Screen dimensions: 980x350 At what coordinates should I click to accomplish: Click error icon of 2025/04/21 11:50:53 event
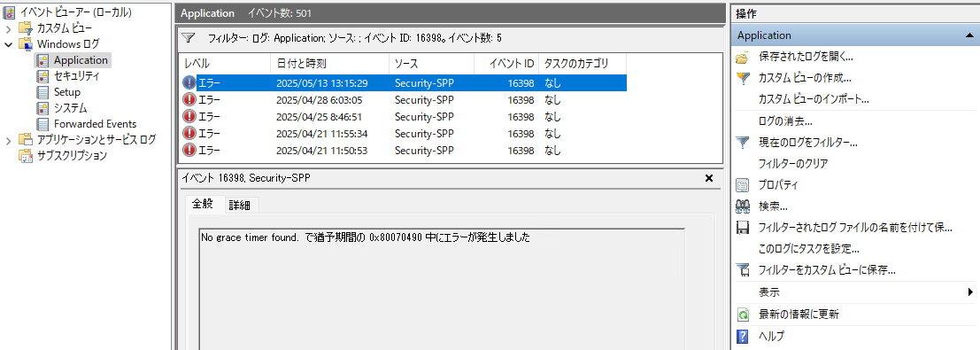[189, 151]
